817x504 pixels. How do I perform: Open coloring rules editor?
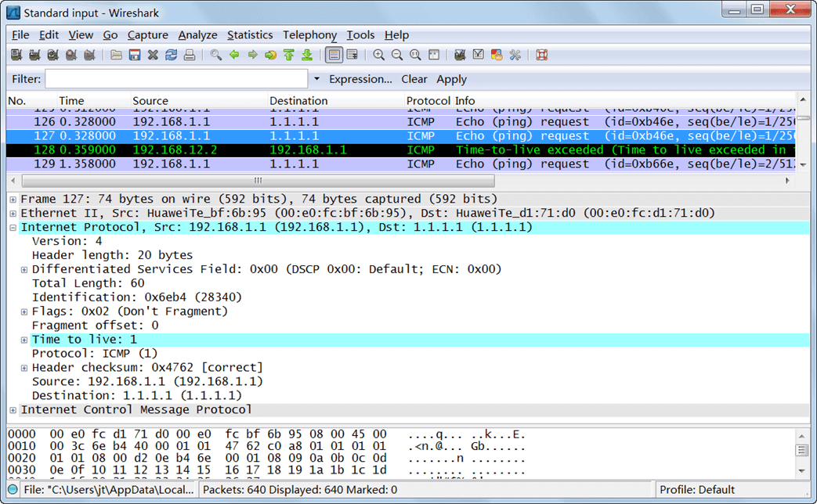[497, 55]
